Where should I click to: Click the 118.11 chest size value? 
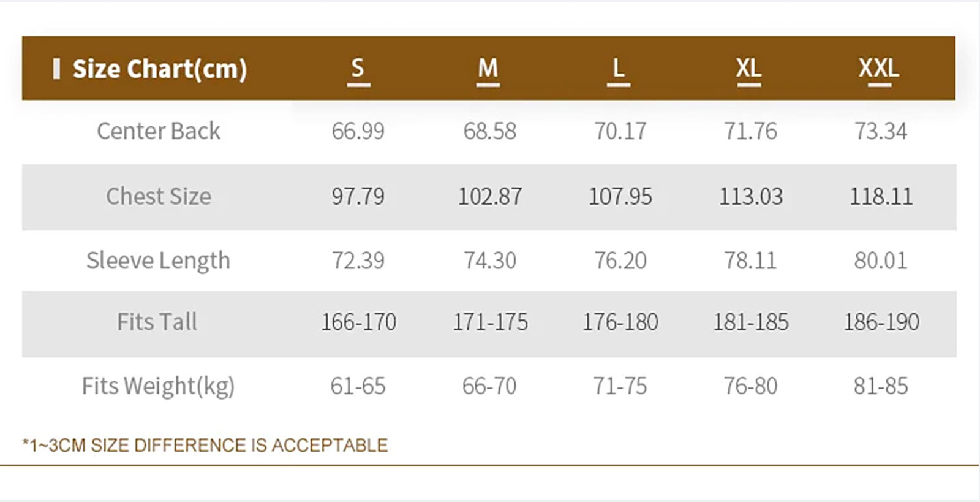881,196
